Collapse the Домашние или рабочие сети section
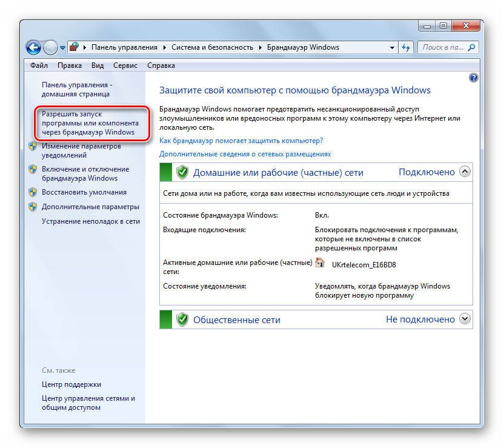 tap(465, 172)
